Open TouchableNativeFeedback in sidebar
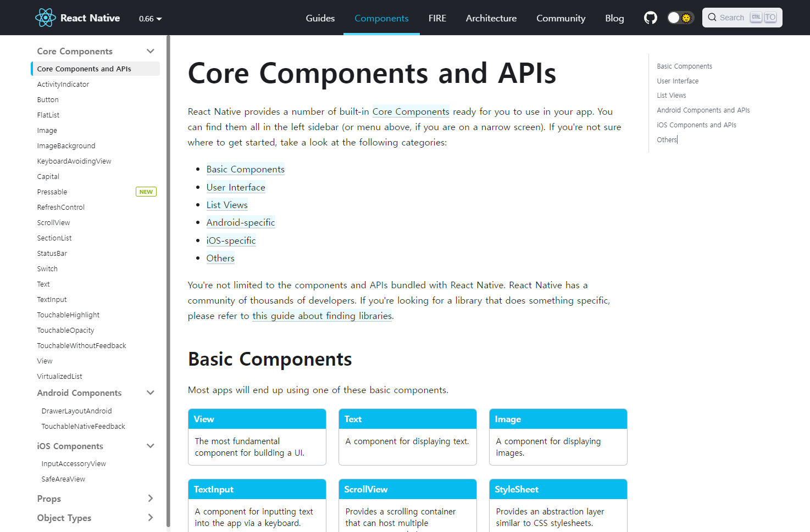 (83, 426)
